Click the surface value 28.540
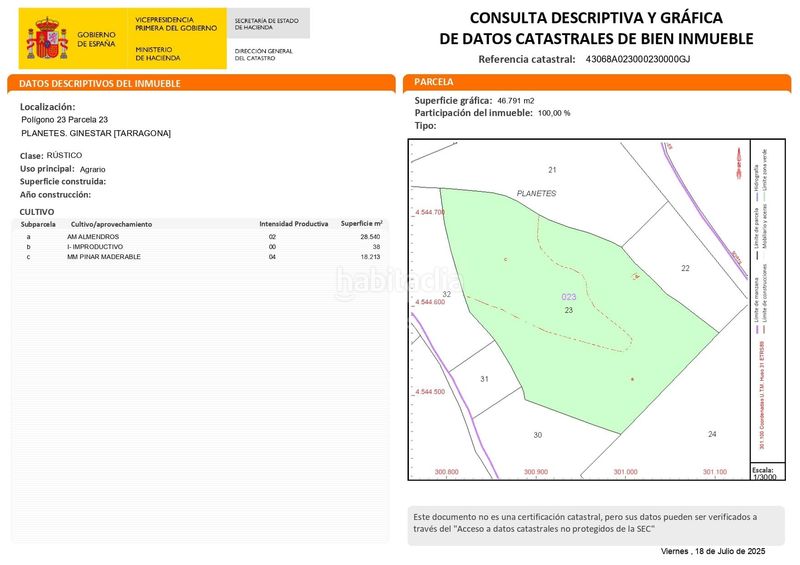 click(370, 237)
